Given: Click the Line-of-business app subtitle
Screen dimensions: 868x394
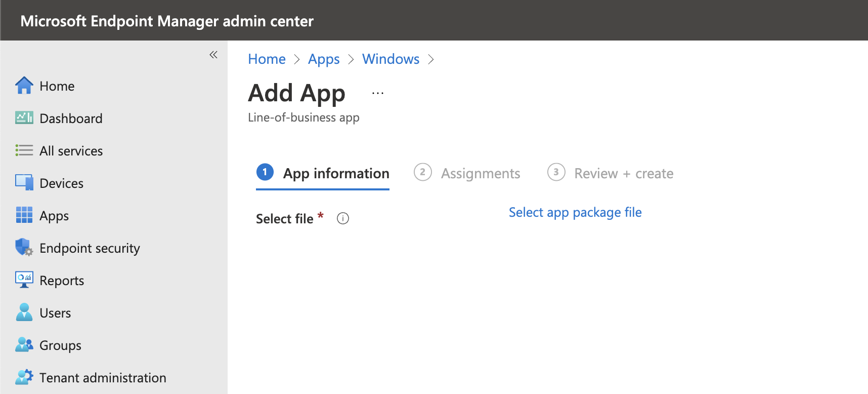Looking at the screenshot, I should (303, 117).
